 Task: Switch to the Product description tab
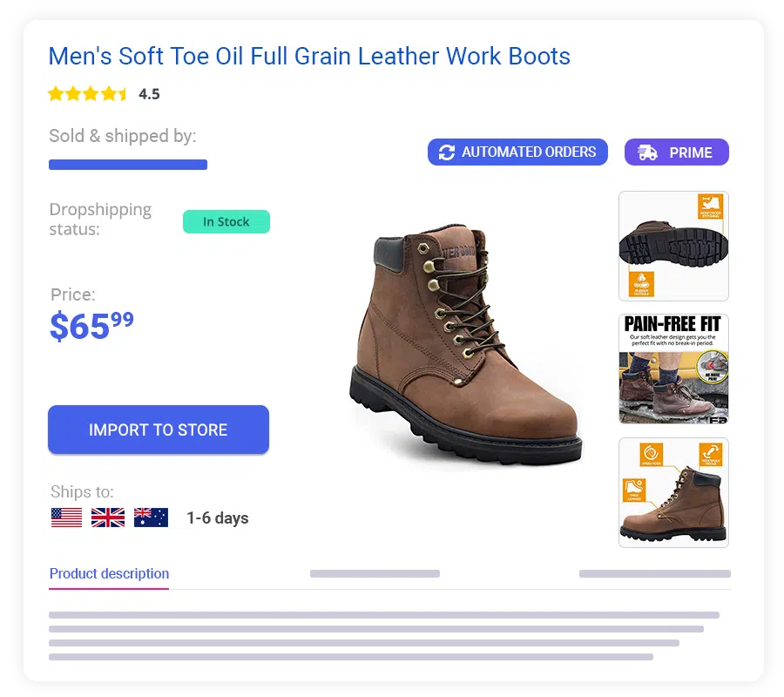[x=109, y=573]
